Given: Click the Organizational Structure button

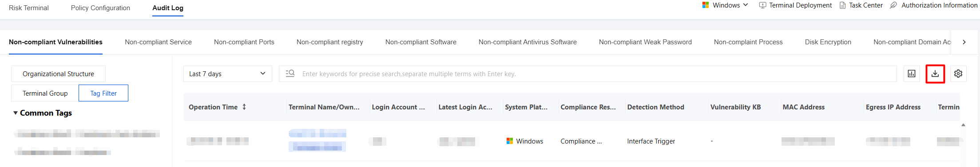Looking at the screenshot, I should click(58, 74).
